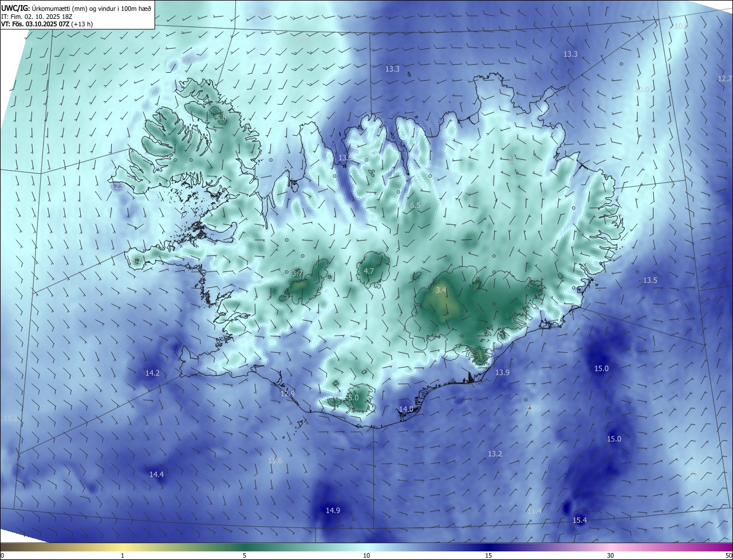Click the 5.8 value in the Westfjords
Image resolution: width=733 pixels, height=560 pixels.
(220, 118)
